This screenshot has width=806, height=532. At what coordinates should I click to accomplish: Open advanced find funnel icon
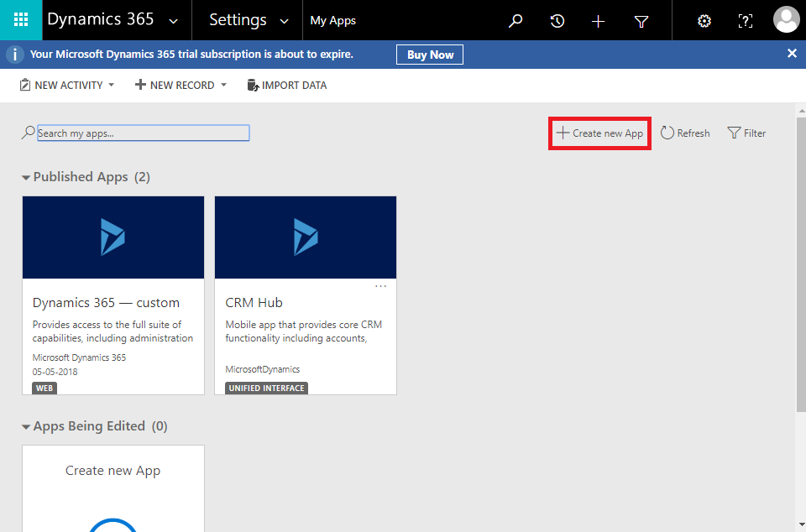[x=641, y=20]
